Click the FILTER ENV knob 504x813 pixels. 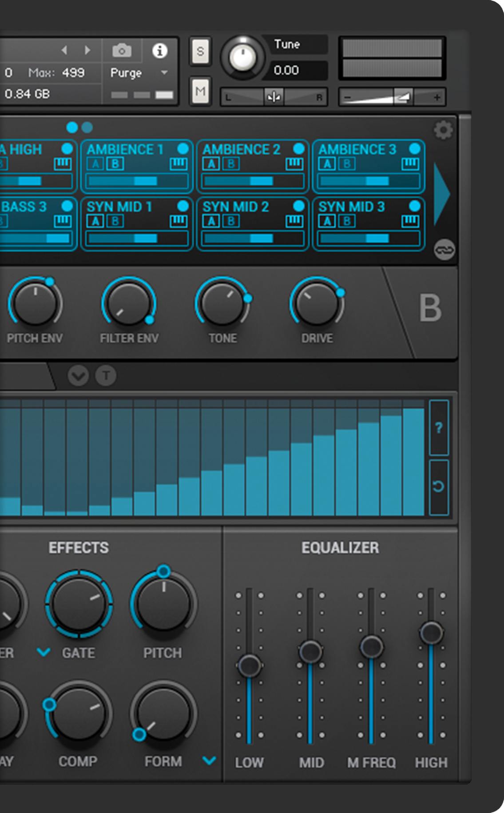click(129, 303)
